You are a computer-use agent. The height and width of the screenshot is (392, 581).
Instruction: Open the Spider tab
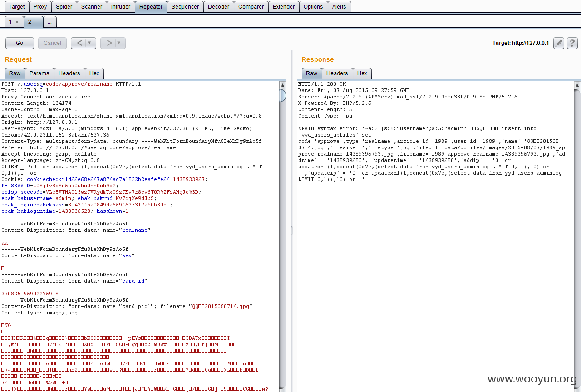tap(64, 6)
